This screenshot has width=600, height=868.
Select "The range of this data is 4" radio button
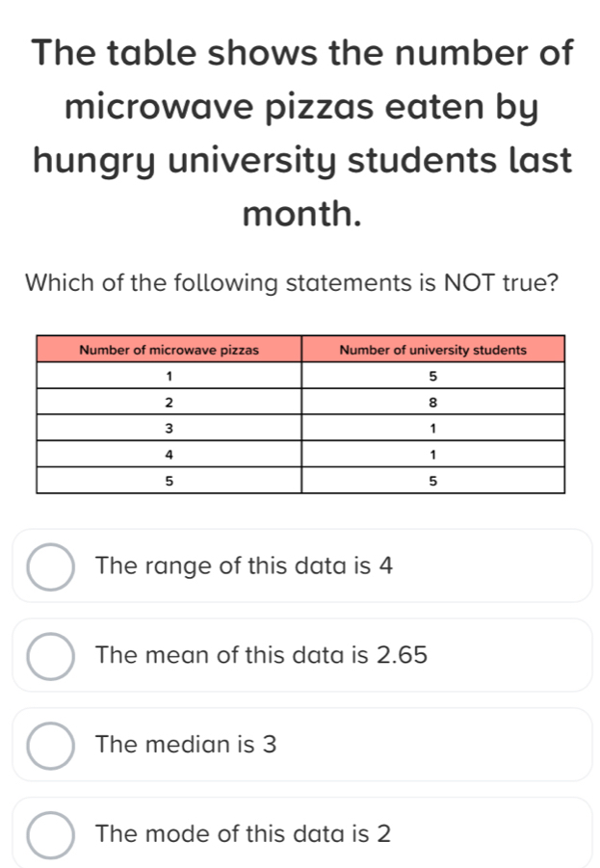50,566
